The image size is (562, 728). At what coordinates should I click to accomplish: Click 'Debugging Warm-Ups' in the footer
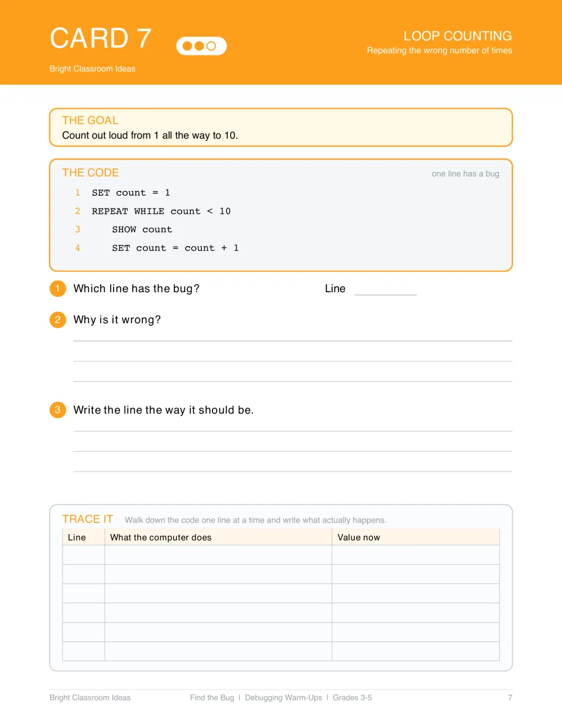(283, 698)
